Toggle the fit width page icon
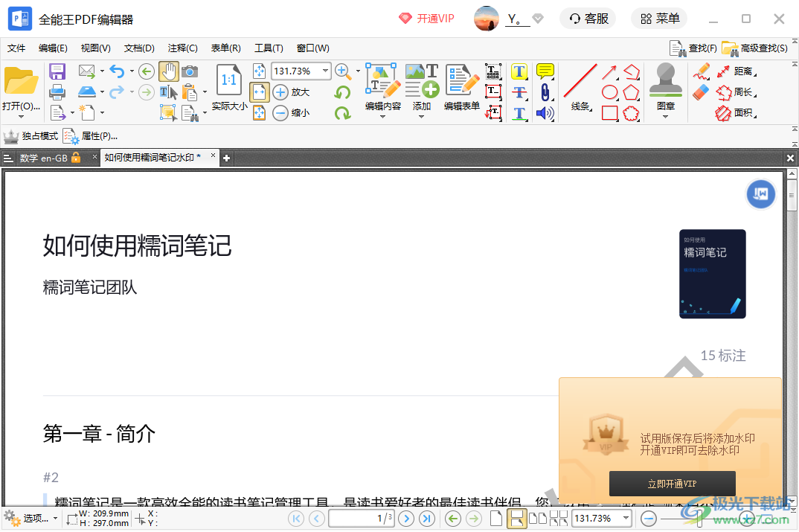 pos(260,92)
